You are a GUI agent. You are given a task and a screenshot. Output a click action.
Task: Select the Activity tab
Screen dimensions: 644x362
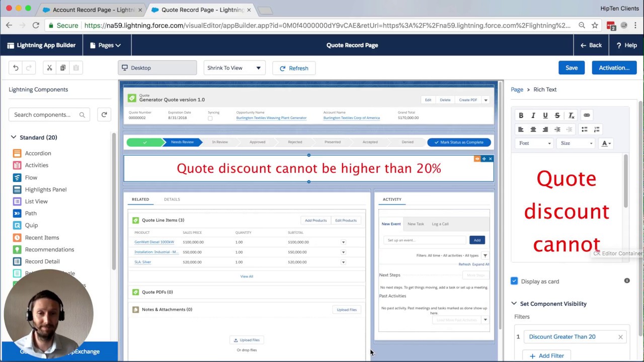click(392, 199)
